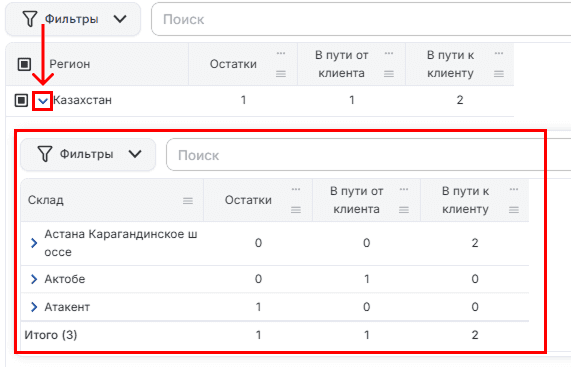Sort by the Регион column header

pyautogui.click(x=70, y=64)
